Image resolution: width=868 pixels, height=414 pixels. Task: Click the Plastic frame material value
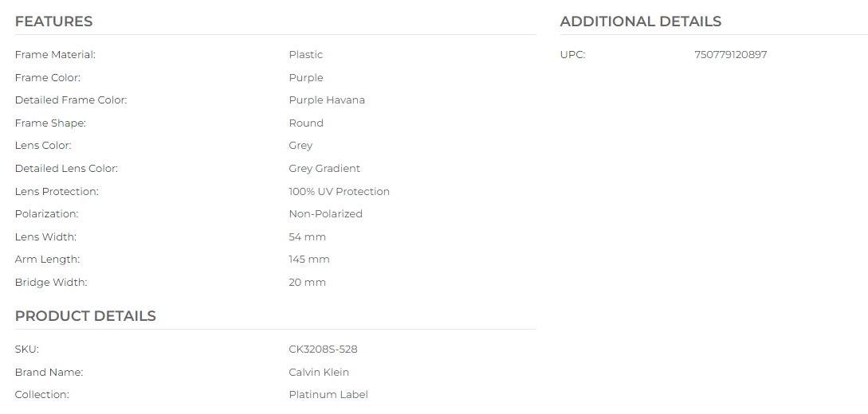point(305,55)
